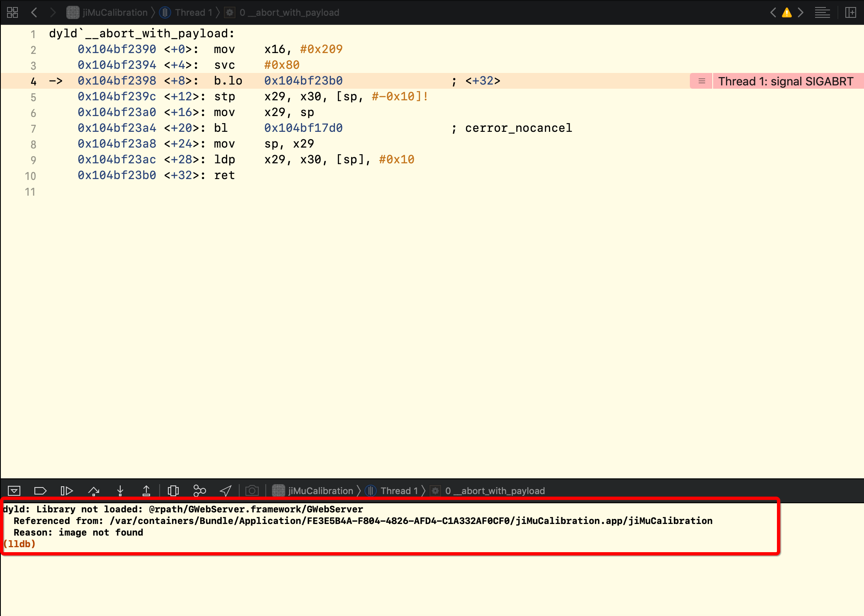Click the ldp instruction on line 9
Viewport: 864px width, 616px height.
(x=224, y=160)
